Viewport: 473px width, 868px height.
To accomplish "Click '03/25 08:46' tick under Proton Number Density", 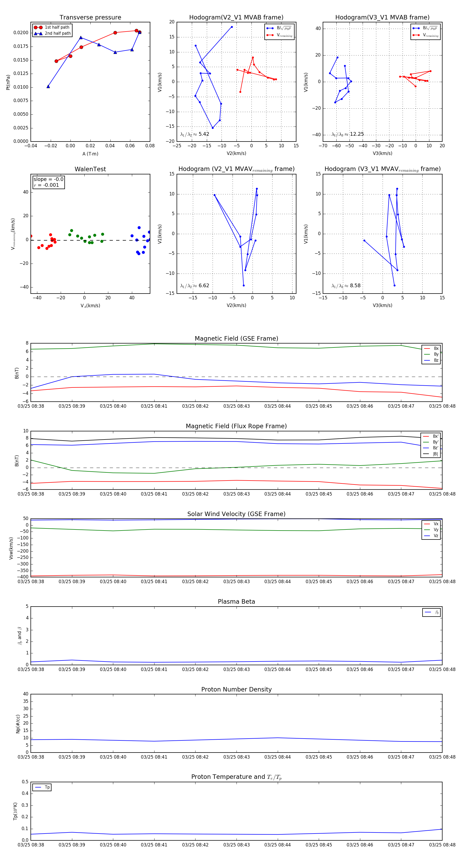I will [x=360, y=757].
